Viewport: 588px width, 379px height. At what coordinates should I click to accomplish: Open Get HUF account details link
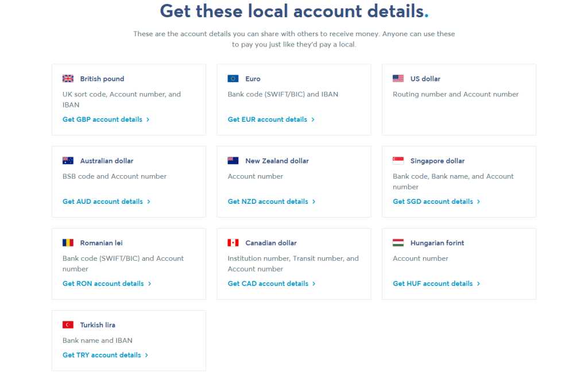(432, 284)
